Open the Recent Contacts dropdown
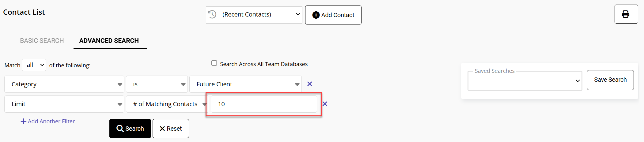 tap(254, 15)
